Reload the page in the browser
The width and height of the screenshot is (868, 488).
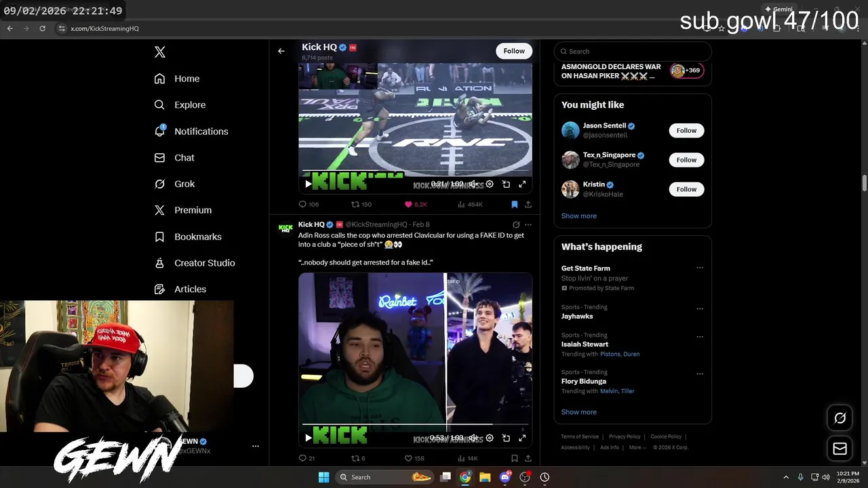[x=42, y=28]
